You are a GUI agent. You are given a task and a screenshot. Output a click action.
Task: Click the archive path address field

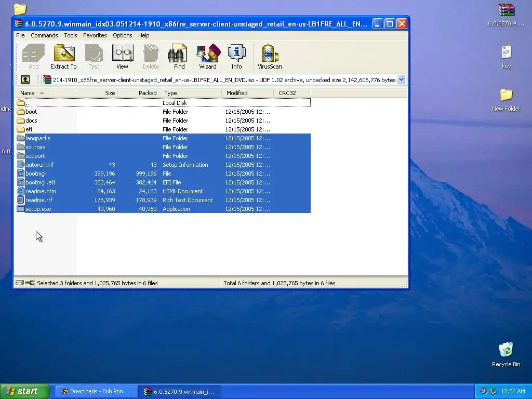pos(224,79)
